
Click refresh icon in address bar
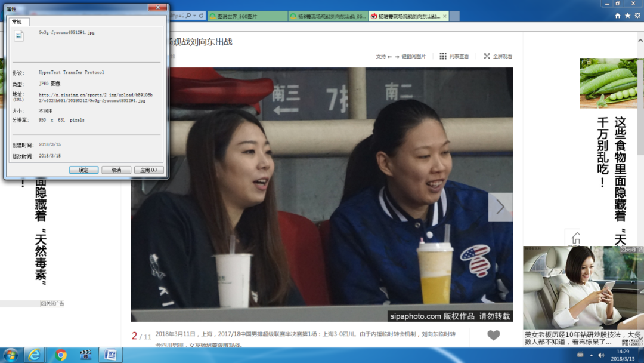click(201, 16)
